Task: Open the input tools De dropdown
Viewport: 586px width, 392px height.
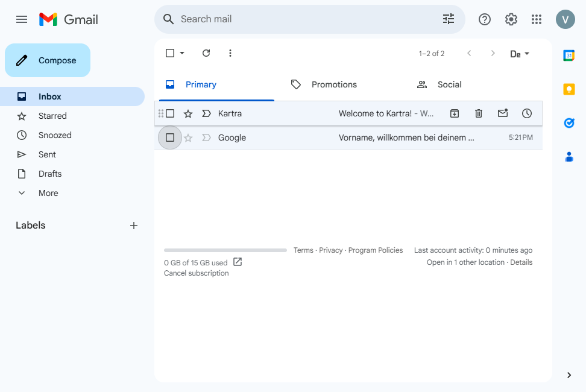Action: point(520,54)
